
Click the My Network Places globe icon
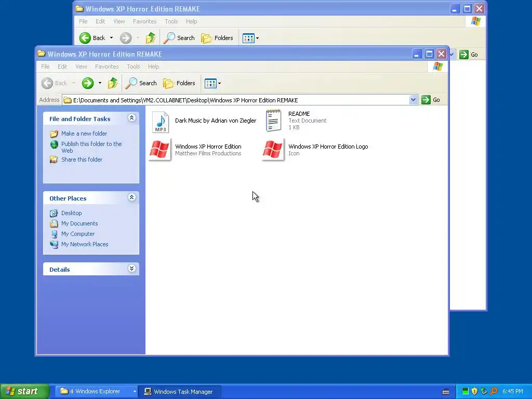click(x=54, y=244)
